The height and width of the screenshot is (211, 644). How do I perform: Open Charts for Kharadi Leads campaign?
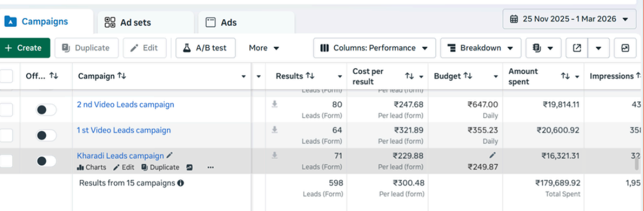pyautogui.click(x=92, y=167)
